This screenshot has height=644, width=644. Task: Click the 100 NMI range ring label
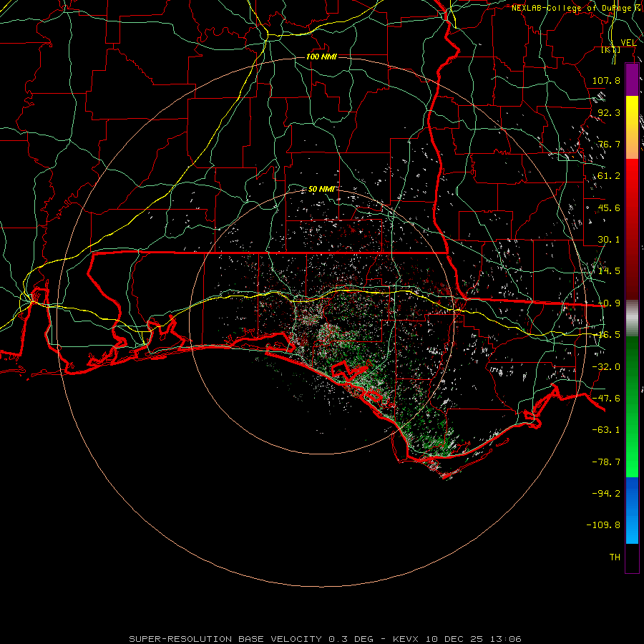click(321, 57)
